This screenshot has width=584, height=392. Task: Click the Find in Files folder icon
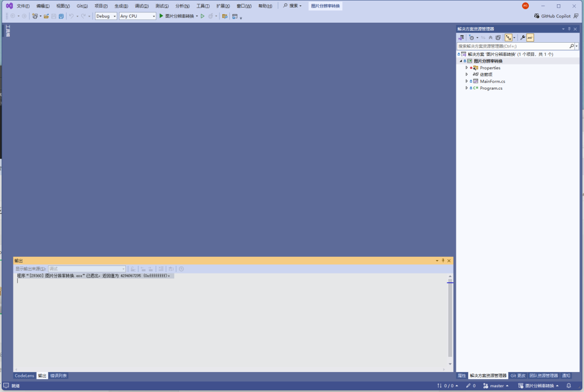224,16
